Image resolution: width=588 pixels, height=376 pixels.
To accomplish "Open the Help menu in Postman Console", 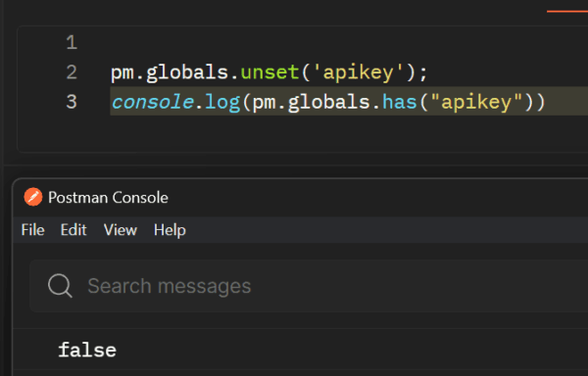I will 170,230.
